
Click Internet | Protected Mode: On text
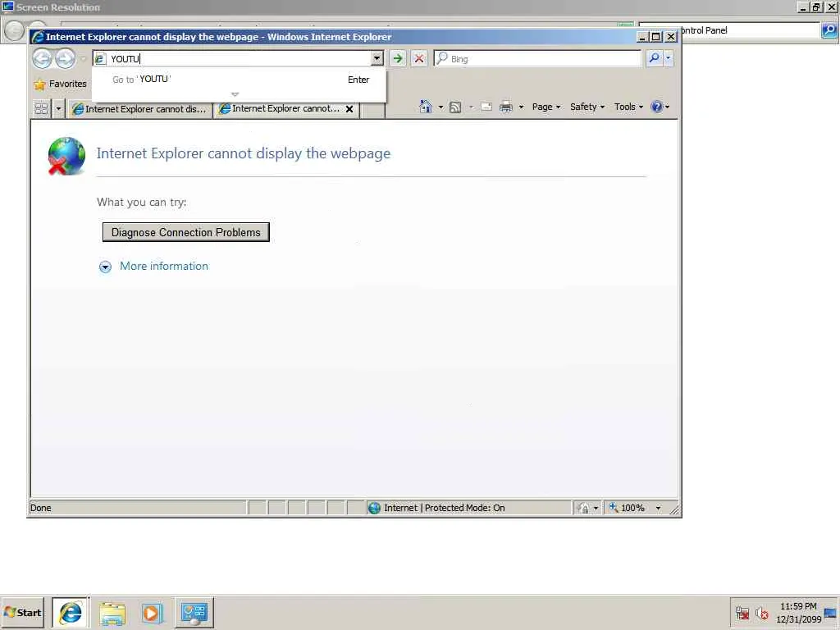click(444, 508)
